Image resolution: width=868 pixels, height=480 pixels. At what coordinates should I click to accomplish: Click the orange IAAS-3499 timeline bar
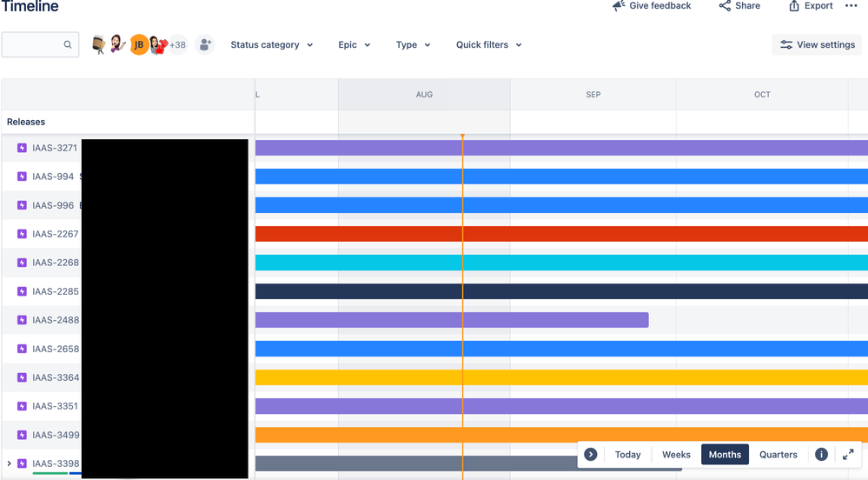tap(561, 435)
